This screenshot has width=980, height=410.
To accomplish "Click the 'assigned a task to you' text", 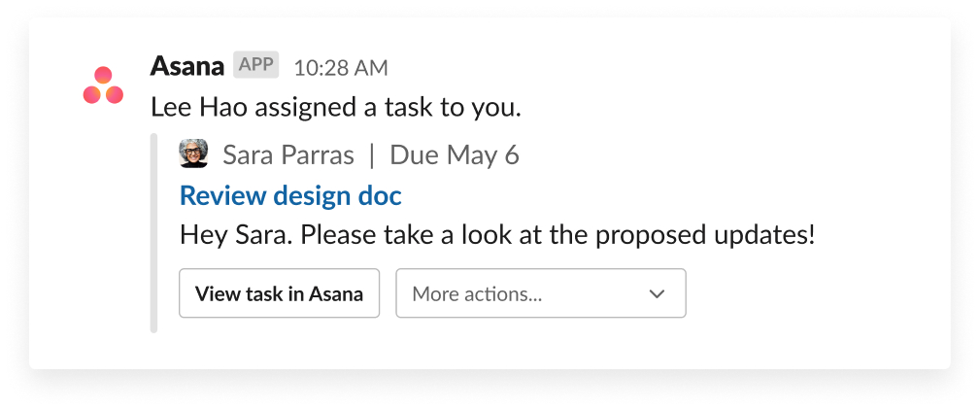I will click(x=384, y=107).
